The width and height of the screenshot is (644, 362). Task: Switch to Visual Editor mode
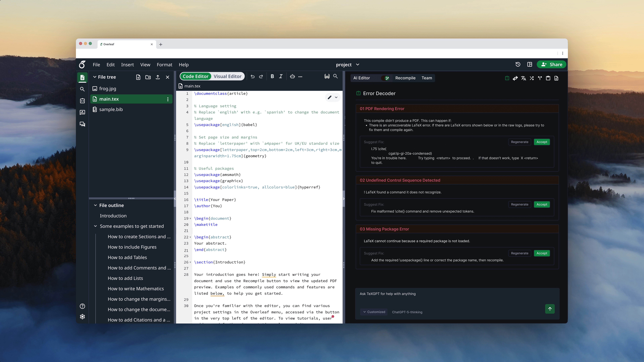pyautogui.click(x=227, y=76)
